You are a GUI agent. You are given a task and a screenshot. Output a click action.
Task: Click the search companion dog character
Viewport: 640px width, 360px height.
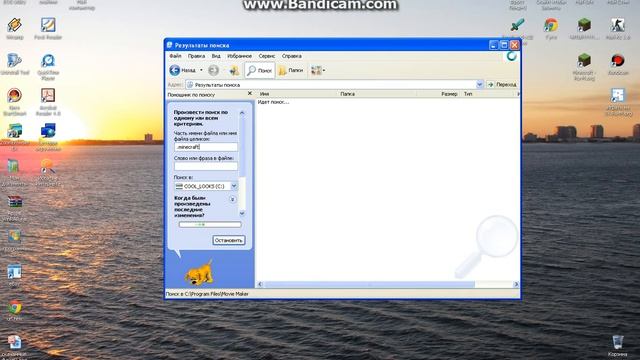199,272
